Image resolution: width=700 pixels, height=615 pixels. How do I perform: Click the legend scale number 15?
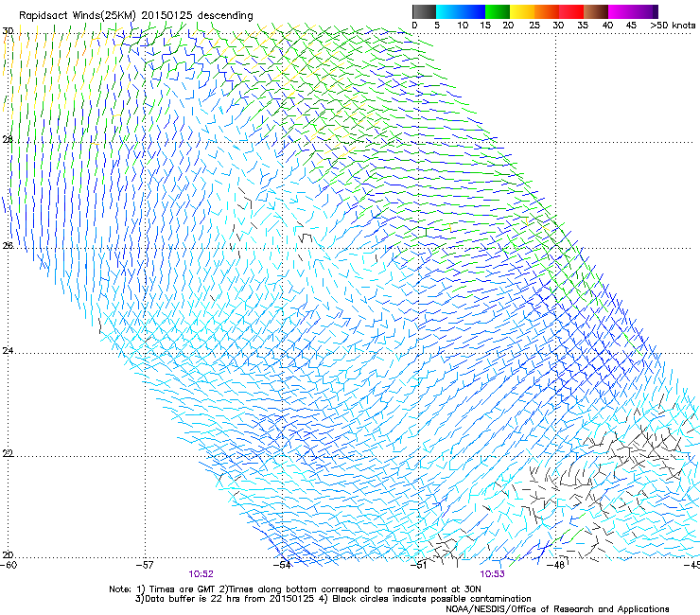point(485,26)
